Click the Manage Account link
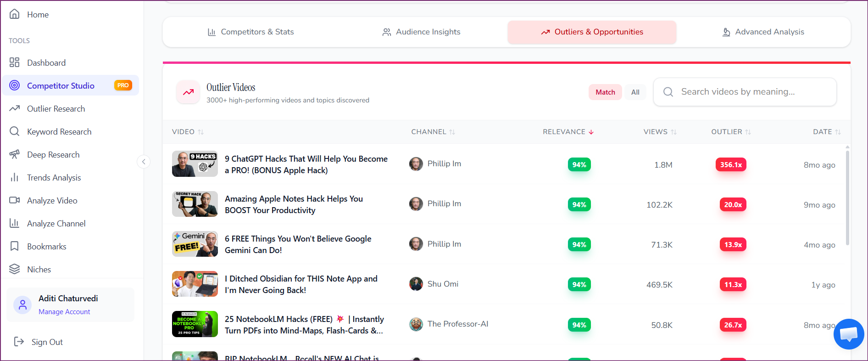This screenshot has width=868, height=361. click(x=64, y=311)
